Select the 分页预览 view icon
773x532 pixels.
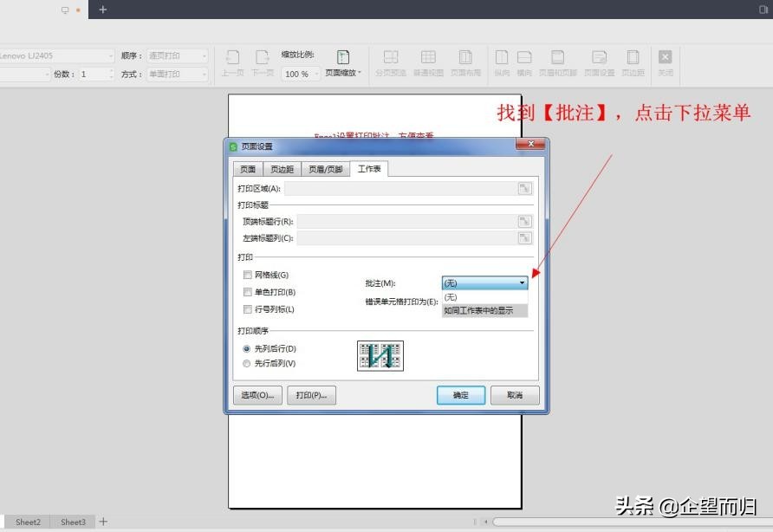392,61
